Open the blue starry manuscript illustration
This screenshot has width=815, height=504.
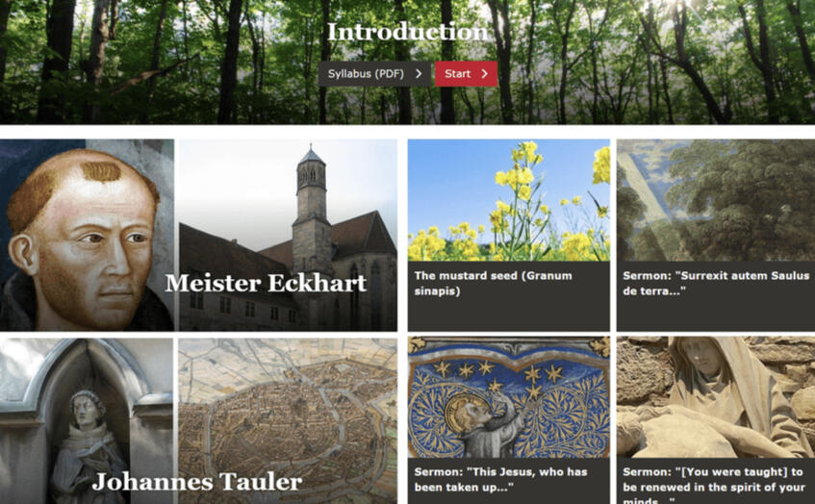pyautogui.click(x=509, y=397)
